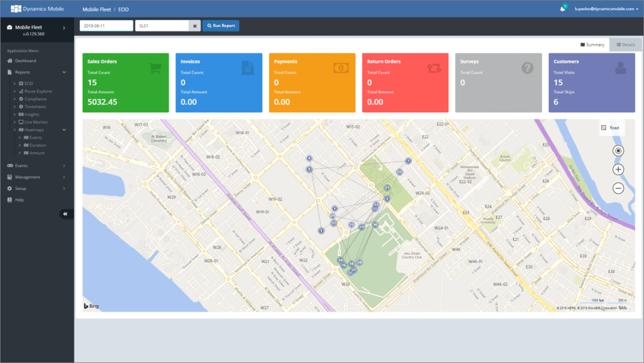Click the EOD breadcrumb text
The width and height of the screenshot is (644, 363).
coord(123,9)
